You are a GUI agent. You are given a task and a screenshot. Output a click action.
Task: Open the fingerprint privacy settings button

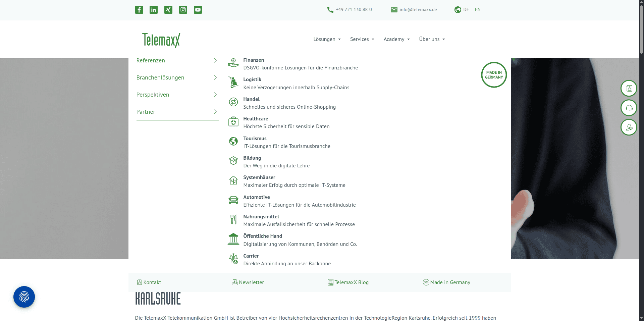tap(24, 297)
